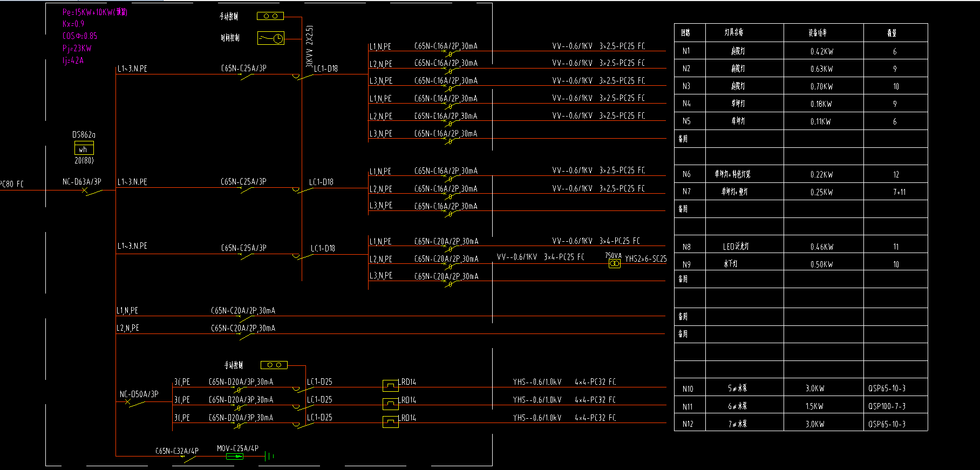Select the MOV-C25A/4P label
980x470 pixels.
point(237,448)
